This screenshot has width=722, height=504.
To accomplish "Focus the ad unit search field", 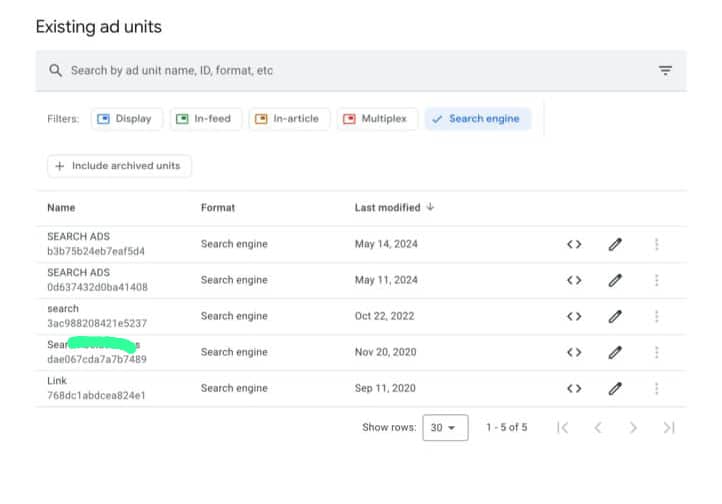I will pos(361,70).
